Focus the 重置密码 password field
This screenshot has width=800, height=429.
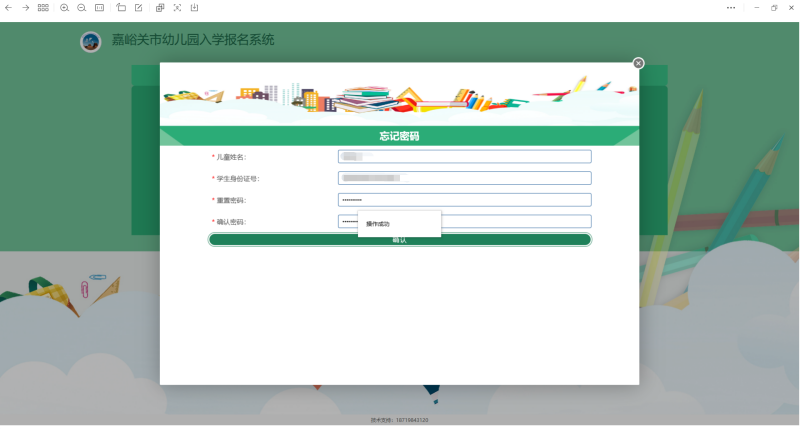(465, 200)
